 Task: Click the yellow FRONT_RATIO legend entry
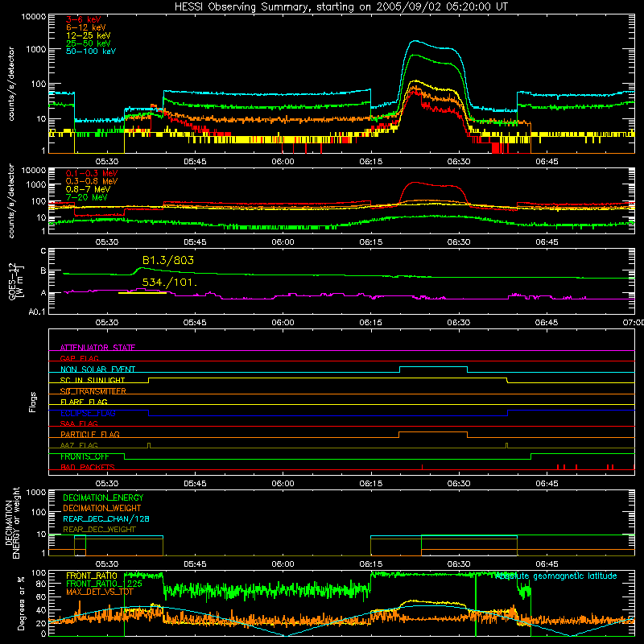coord(92,576)
